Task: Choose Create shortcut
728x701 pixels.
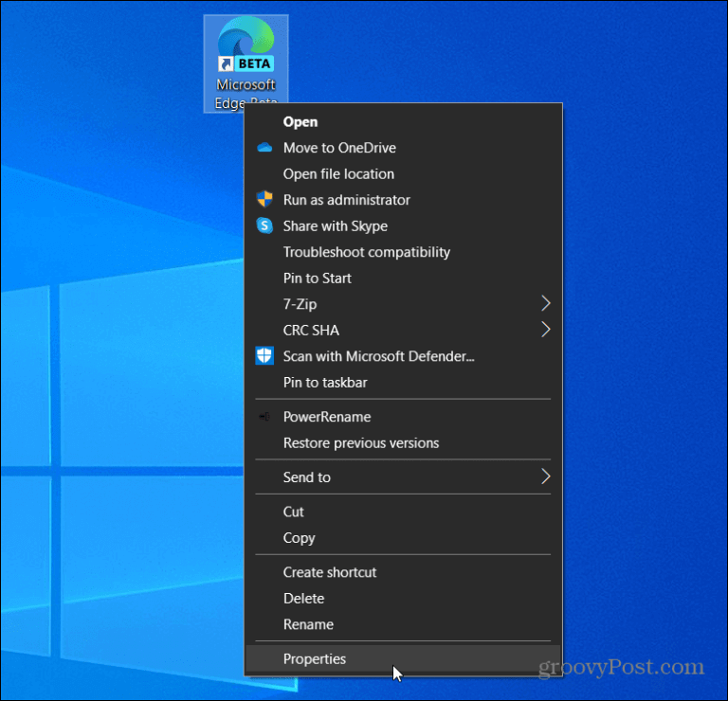Action: [403, 572]
